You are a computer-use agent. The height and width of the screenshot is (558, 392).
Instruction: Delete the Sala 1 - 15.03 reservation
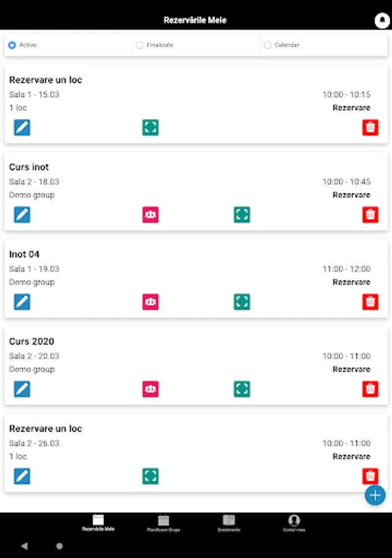pos(370,127)
